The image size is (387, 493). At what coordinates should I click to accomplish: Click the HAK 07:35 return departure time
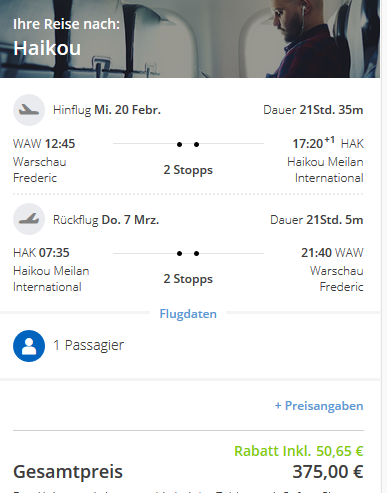(41, 253)
